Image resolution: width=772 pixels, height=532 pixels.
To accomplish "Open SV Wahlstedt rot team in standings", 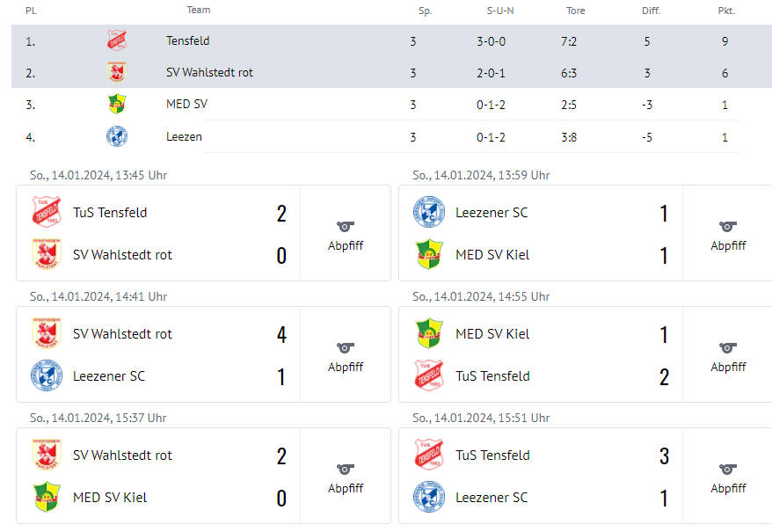I will [209, 72].
